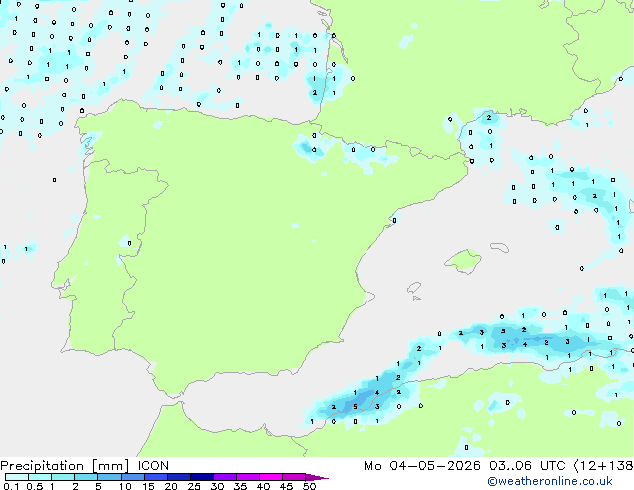The height and width of the screenshot is (490, 634).
Task: Click the 'ICON' model name label
Action: point(153,466)
